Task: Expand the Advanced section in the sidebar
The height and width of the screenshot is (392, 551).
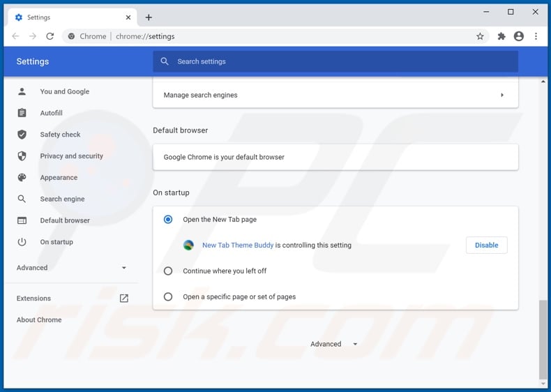Action: [x=71, y=268]
